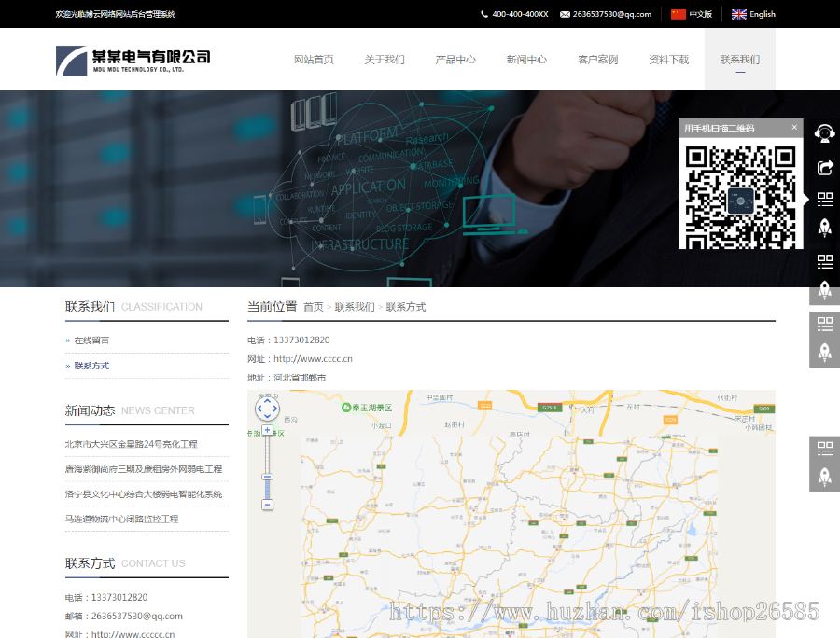This screenshot has height=638, width=840.
Task: Click the map pan-up arrow control
Action: point(267,399)
